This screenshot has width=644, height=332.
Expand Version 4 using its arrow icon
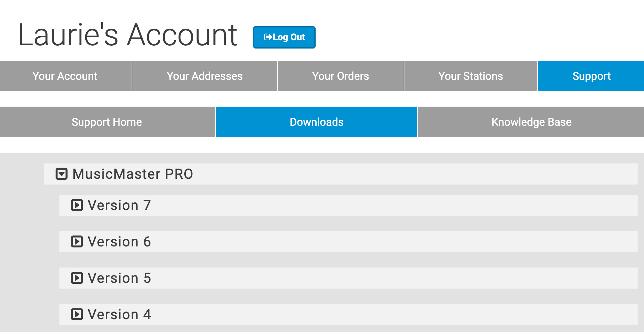tap(77, 314)
